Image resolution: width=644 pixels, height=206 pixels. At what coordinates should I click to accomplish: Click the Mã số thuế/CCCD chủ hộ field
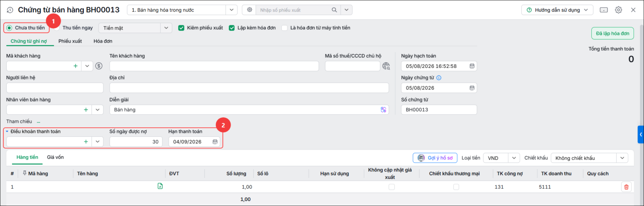tap(353, 66)
